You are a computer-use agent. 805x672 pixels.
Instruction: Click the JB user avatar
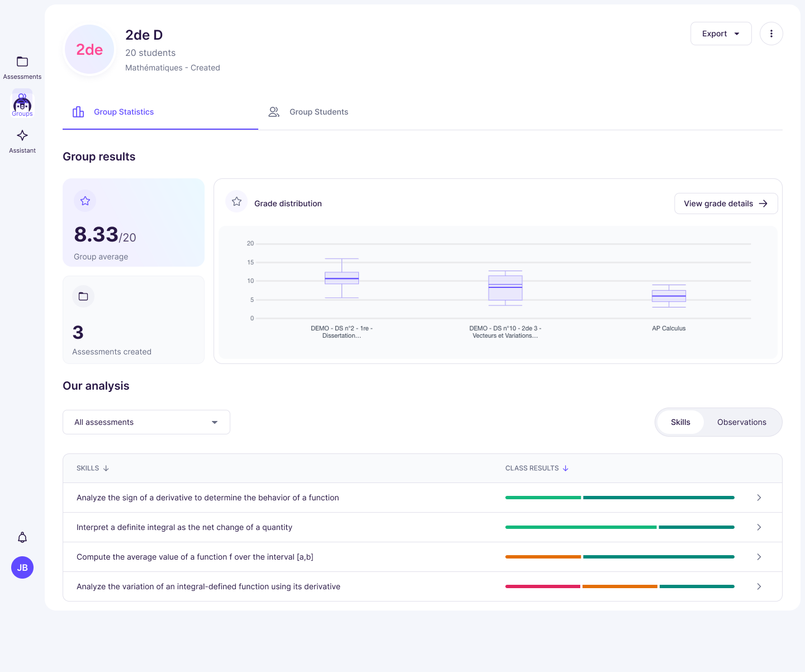[22, 567]
